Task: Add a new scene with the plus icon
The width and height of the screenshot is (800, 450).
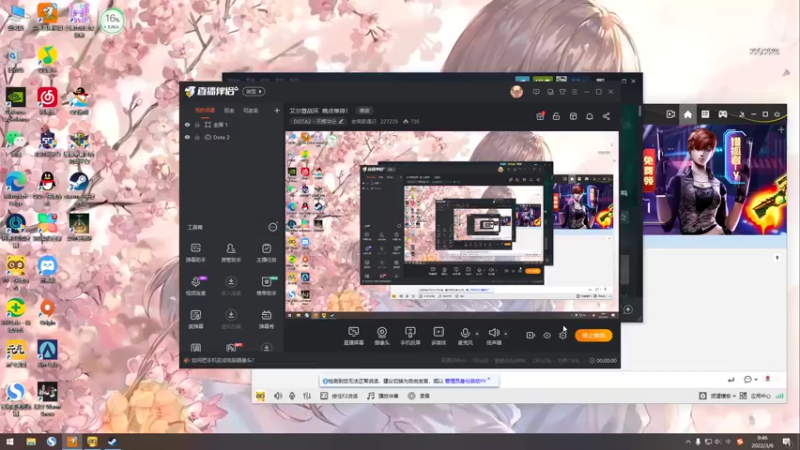Action: pos(277,111)
